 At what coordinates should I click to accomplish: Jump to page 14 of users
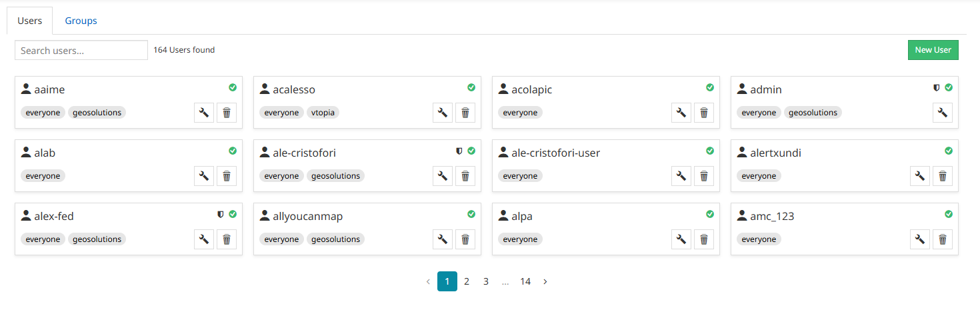[525, 282]
